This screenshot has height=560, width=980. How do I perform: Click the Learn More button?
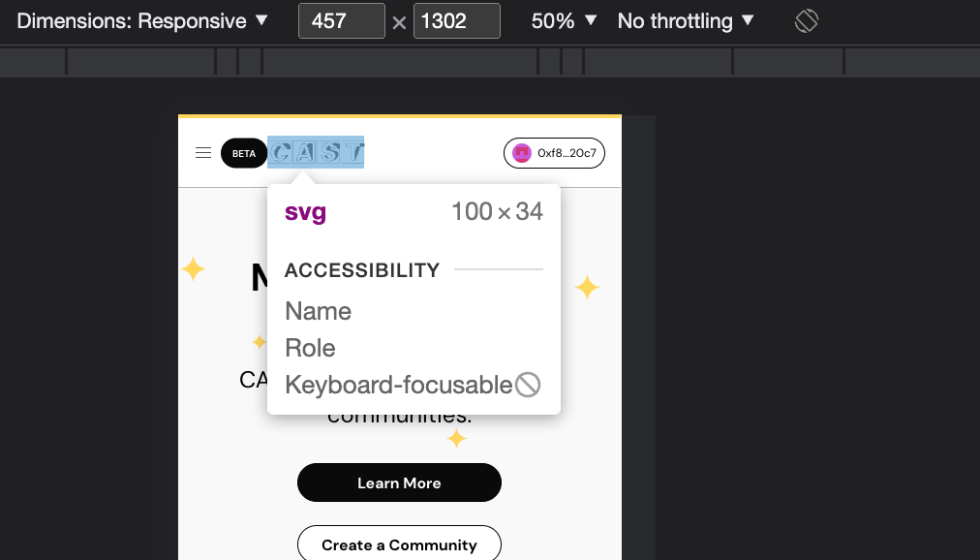point(399,482)
